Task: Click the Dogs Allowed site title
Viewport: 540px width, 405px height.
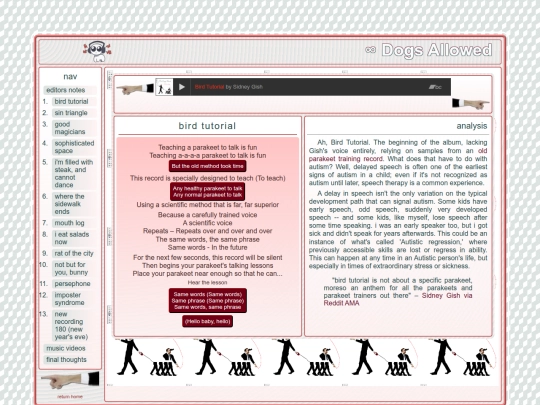Action: pos(437,50)
